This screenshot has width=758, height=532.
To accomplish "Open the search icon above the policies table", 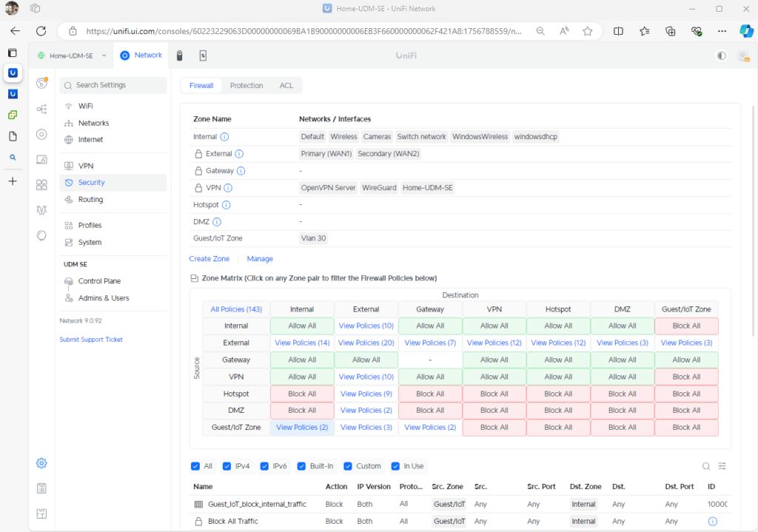I will point(706,466).
